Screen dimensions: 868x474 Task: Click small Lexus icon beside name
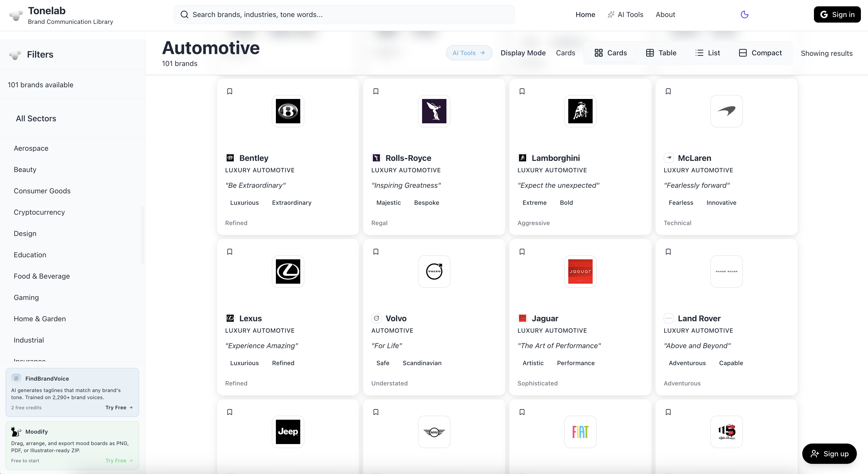click(x=230, y=318)
